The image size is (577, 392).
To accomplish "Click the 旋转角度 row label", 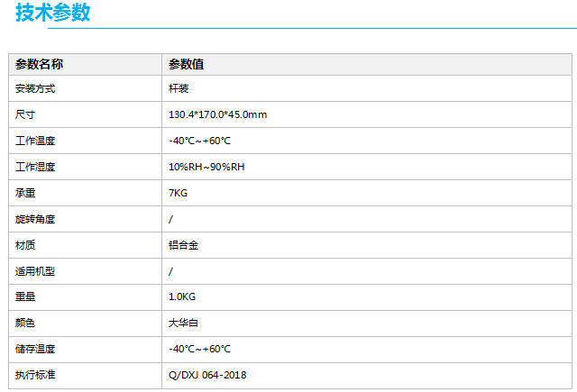I will click(x=36, y=219).
